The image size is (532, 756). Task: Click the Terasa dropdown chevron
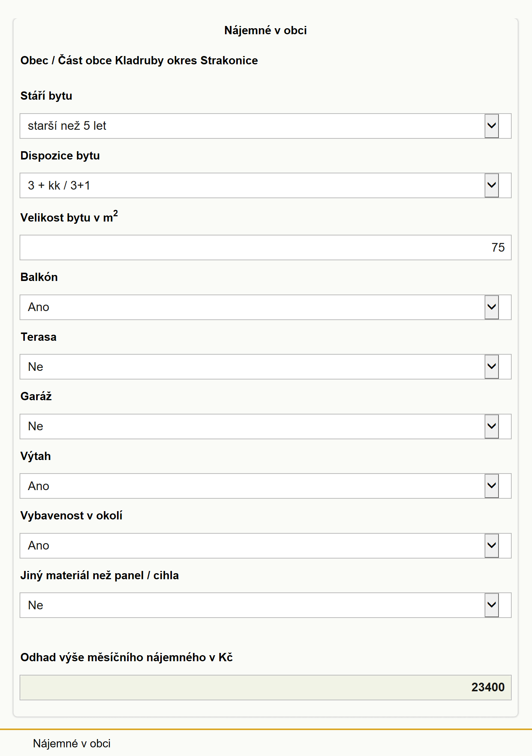click(491, 367)
